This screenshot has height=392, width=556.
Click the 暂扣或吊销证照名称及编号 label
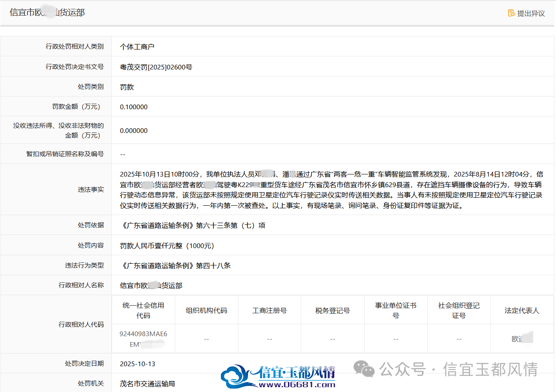[65, 154]
